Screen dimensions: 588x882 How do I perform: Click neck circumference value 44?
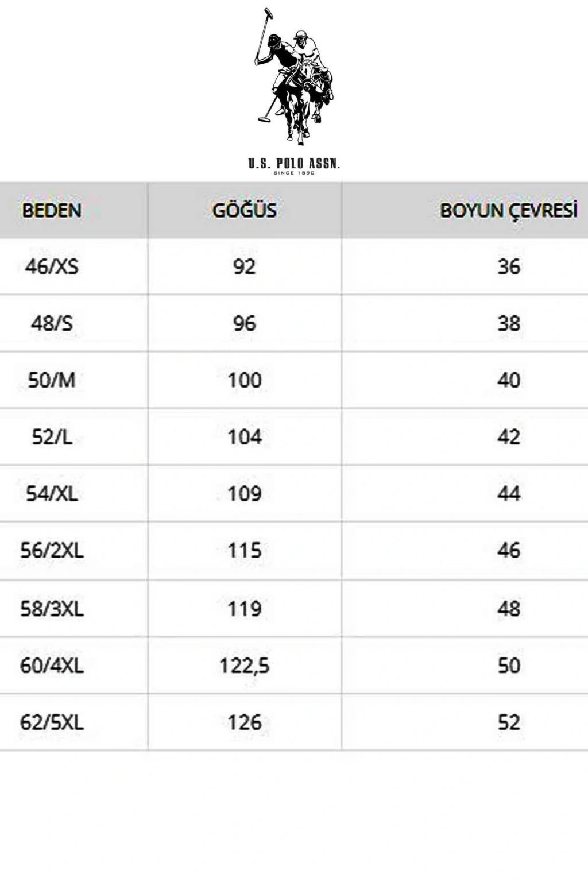(509, 494)
